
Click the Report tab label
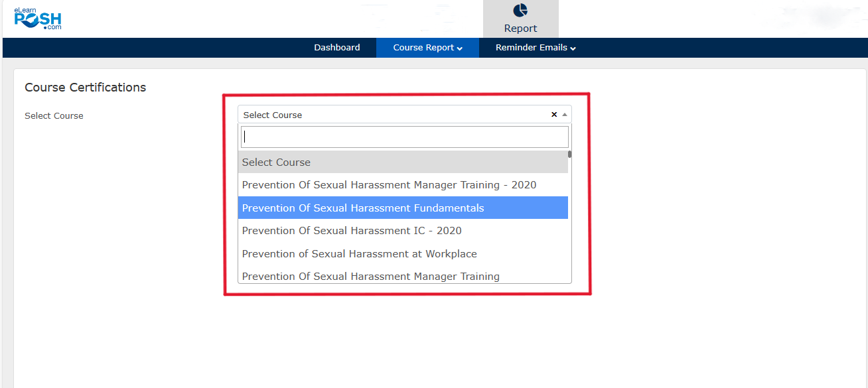click(520, 29)
